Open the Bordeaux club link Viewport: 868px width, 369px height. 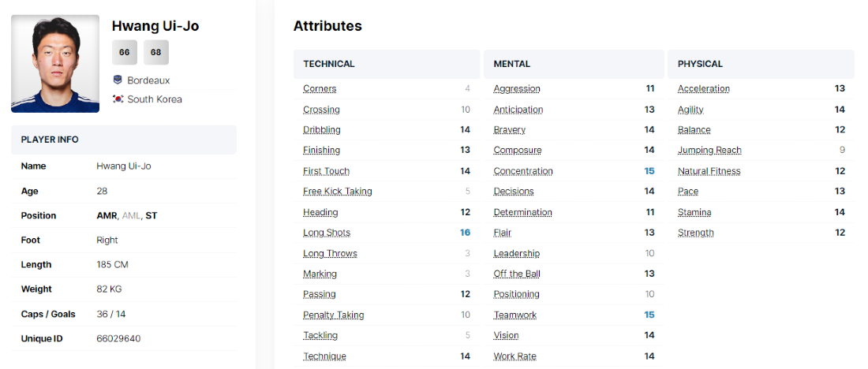click(148, 80)
